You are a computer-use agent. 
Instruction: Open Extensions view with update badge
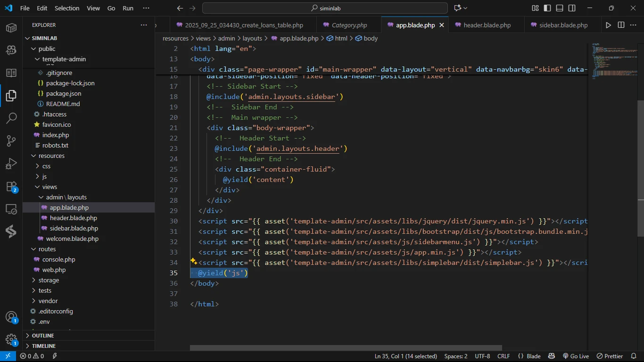11,187
